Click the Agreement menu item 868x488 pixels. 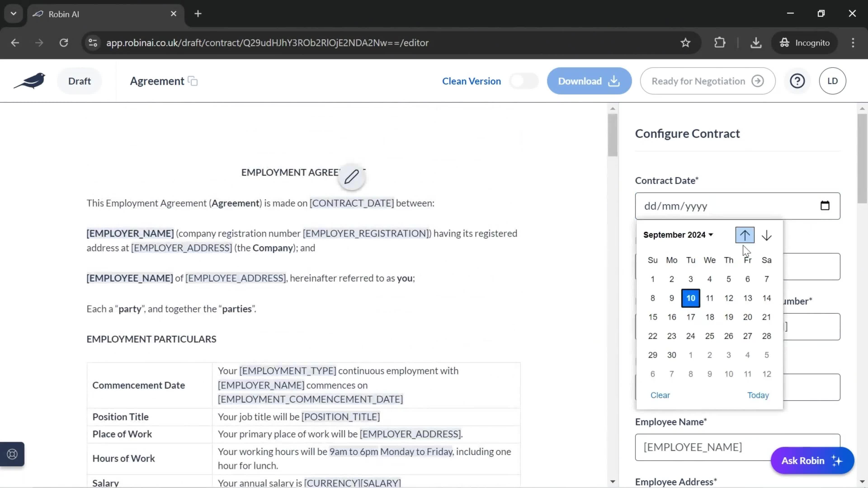[x=157, y=80]
